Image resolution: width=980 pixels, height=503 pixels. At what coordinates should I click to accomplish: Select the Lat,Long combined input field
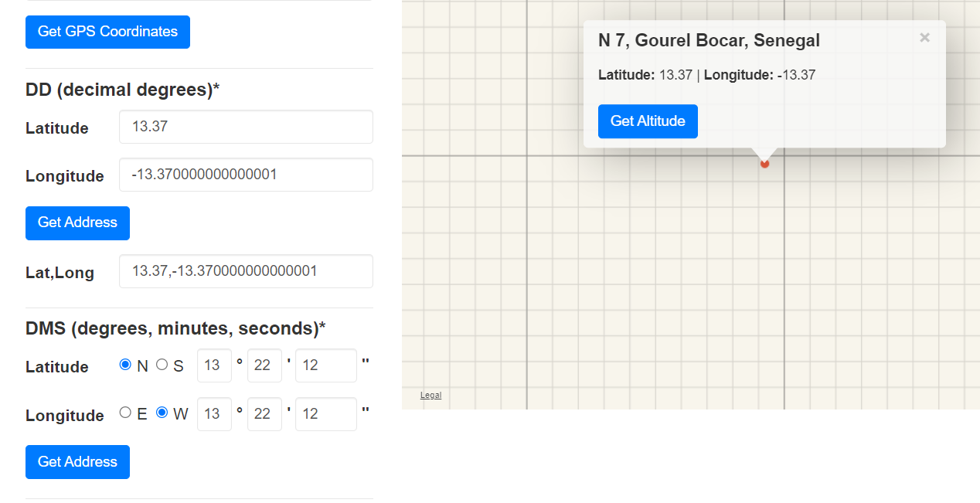pyautogui.click(x=246, y=271)
